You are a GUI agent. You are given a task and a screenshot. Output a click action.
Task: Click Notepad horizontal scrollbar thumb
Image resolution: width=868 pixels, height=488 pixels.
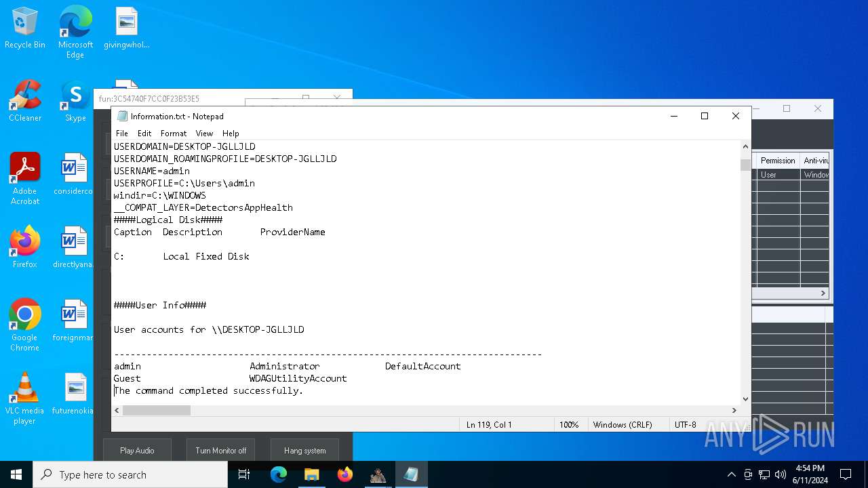(157, 410)
